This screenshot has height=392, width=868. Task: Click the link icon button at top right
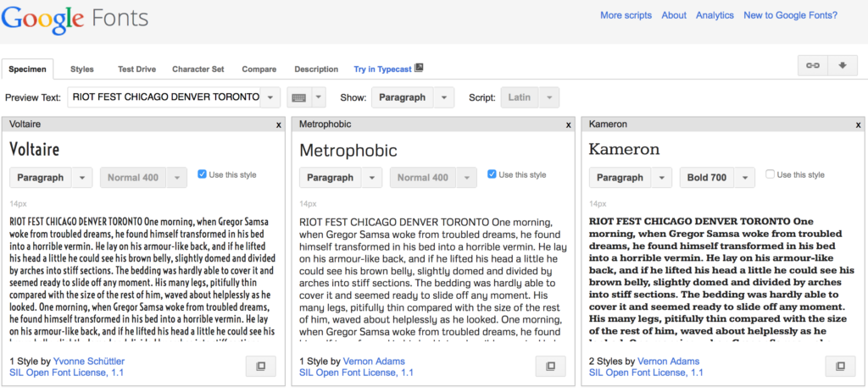[813, 65]
